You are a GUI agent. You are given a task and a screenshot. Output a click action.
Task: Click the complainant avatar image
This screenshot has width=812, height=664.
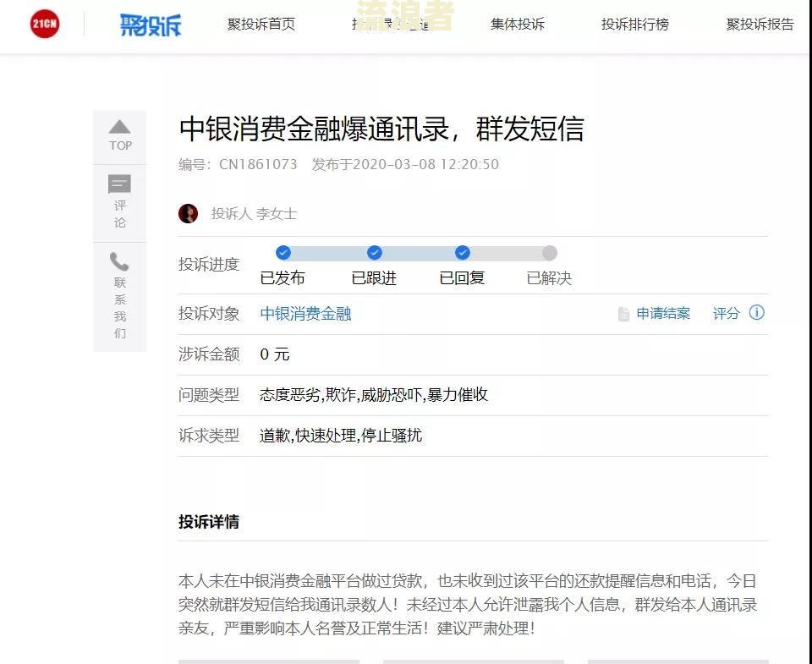tap(188, 213)
